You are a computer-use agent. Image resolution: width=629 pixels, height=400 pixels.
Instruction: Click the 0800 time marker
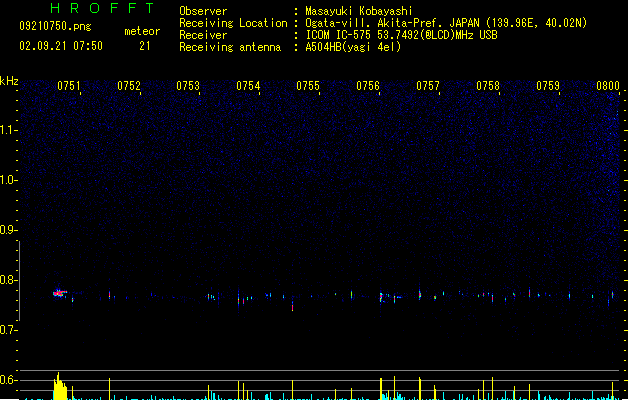(608, 86)
